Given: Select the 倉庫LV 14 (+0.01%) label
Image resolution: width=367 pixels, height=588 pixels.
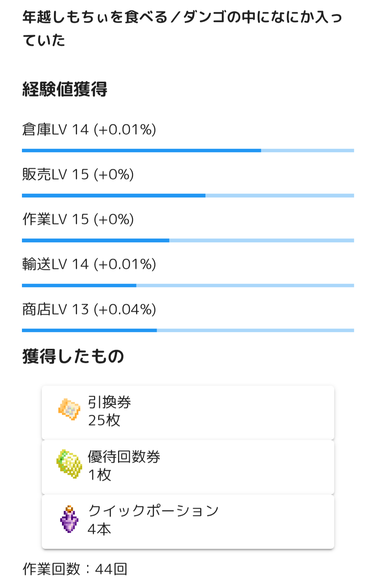Looking at the screenshot, I should coord(89,130).
